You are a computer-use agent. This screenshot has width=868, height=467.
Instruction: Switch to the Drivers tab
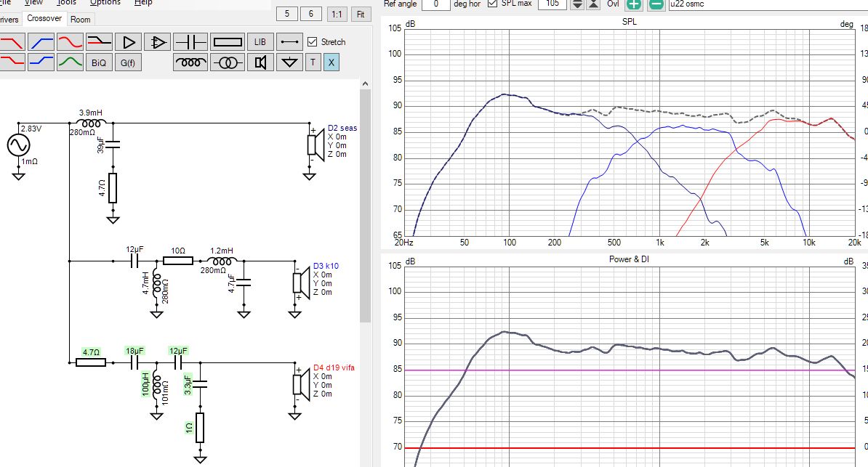(x=9, y=20)
